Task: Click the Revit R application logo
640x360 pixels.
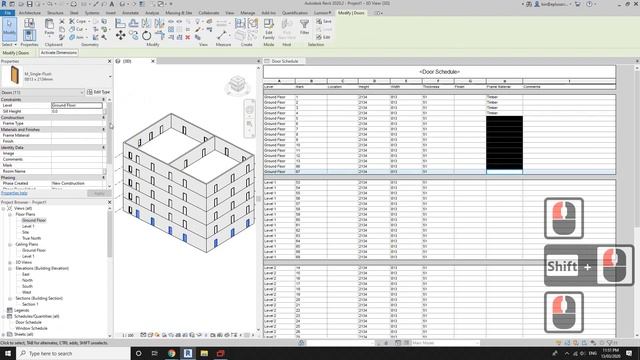Action: point(4,4)
